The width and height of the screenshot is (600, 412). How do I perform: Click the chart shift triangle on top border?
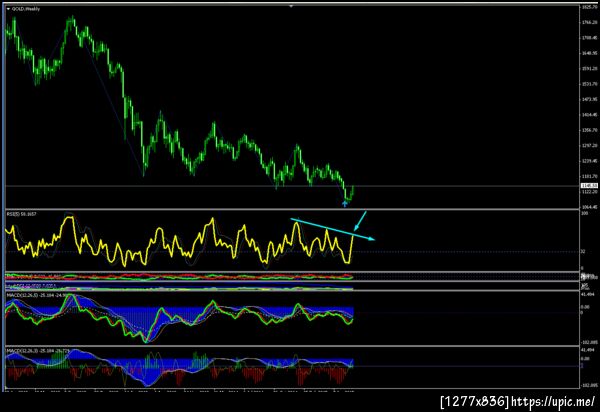[x=291, y=6]
